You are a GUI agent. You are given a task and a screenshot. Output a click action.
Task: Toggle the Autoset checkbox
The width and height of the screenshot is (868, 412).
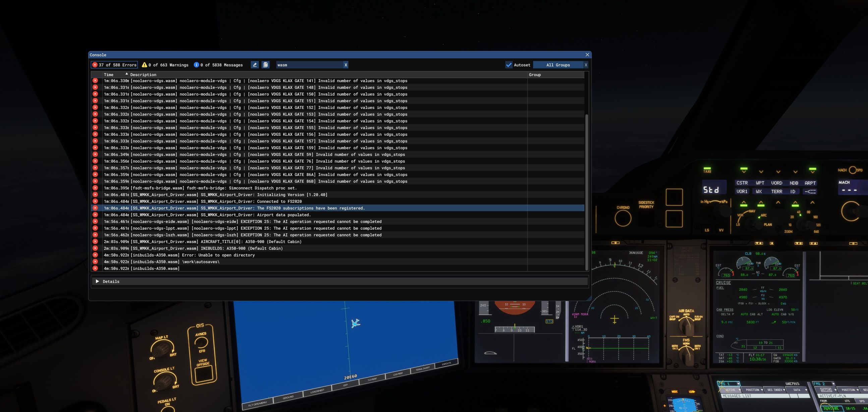(509, 65)
